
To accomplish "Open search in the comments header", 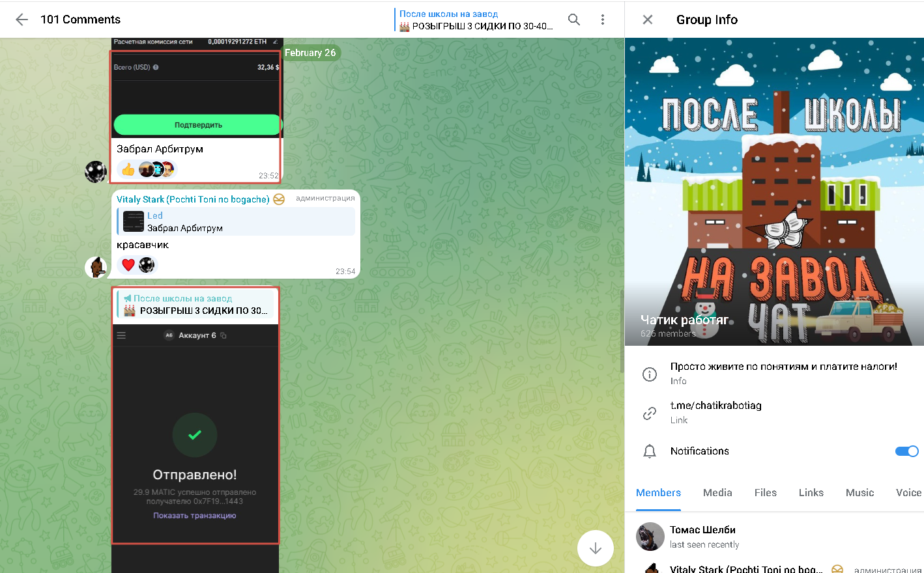I will pyautogui.click(x=574, y=20).
